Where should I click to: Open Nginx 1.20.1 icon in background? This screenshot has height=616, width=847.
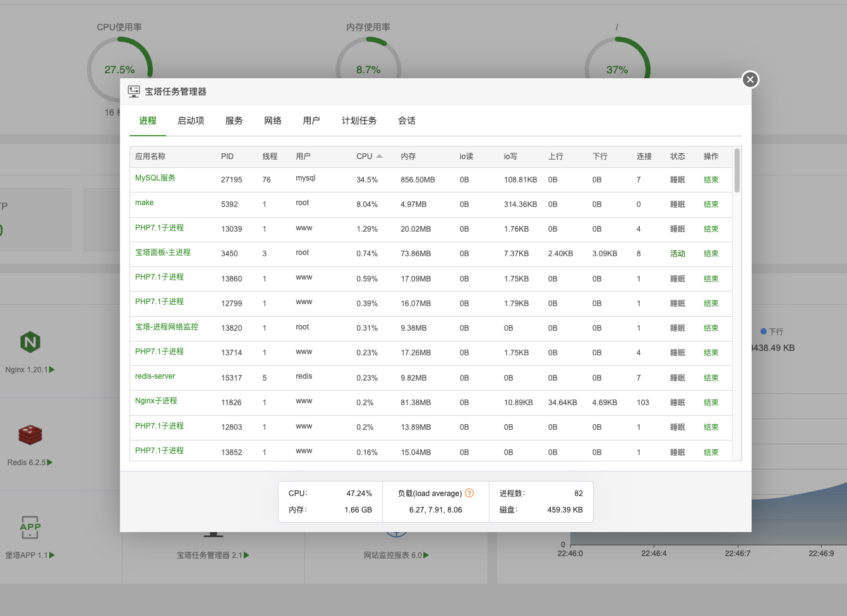[x=30, y=342]
